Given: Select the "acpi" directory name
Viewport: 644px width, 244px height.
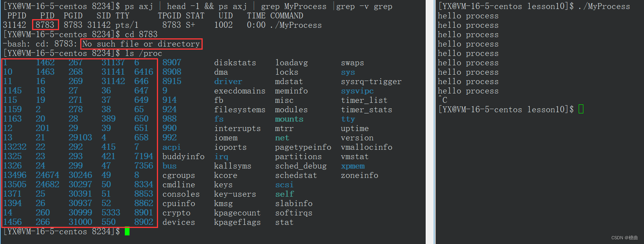Looking at the screenshot, I should pyautogui.click(x=171, y=147).
